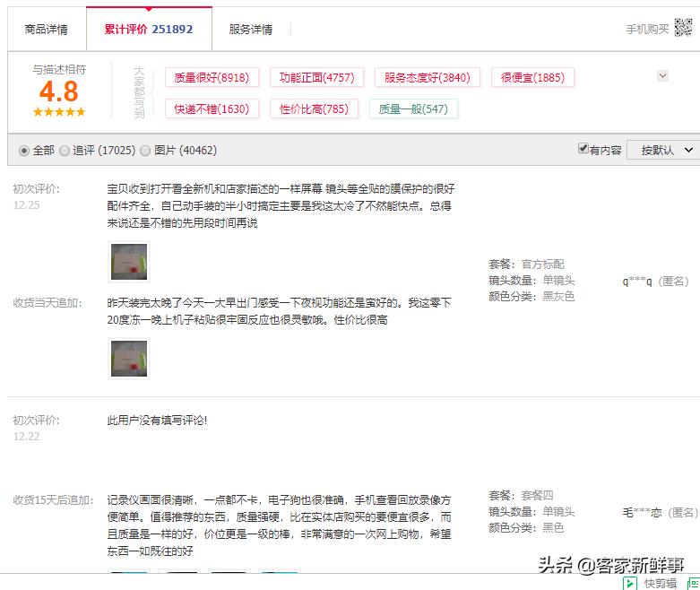The height and width of the screenshot is (590, 700).
Task: Switch to the 累计评价 251892 tab
Action: point(149,30)
